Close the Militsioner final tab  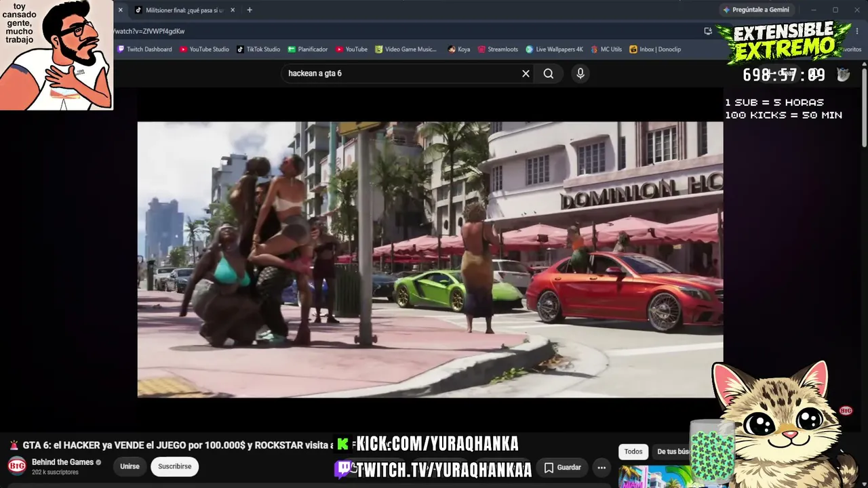[233, 10]
